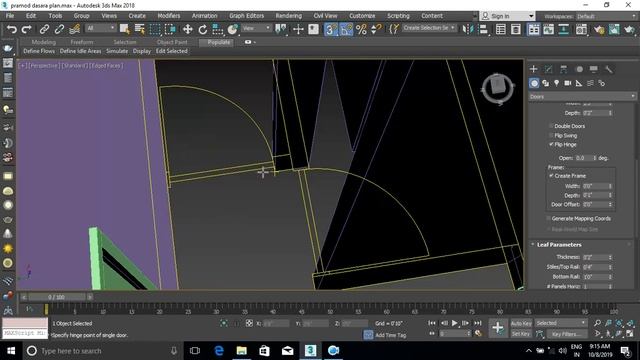This screenshot has width=640, height=360.
Task: Collapse the Leaf Parameters rollout
Action: (559, 244)
